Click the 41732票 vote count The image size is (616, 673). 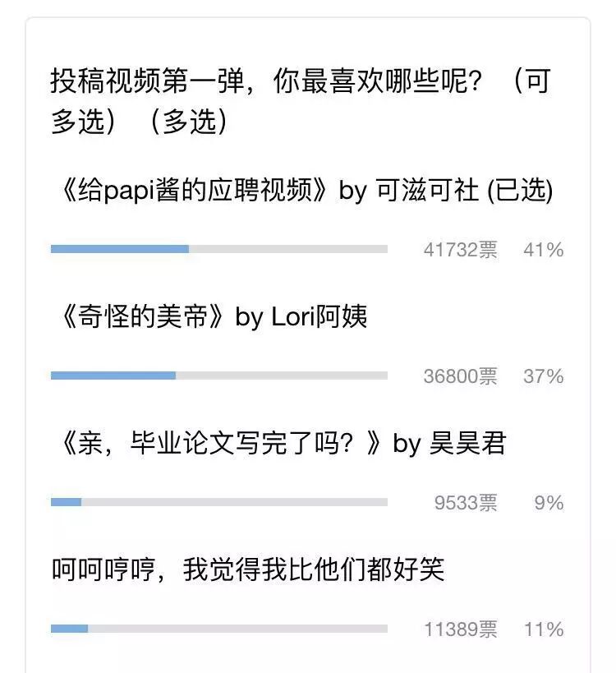[460, 250]
